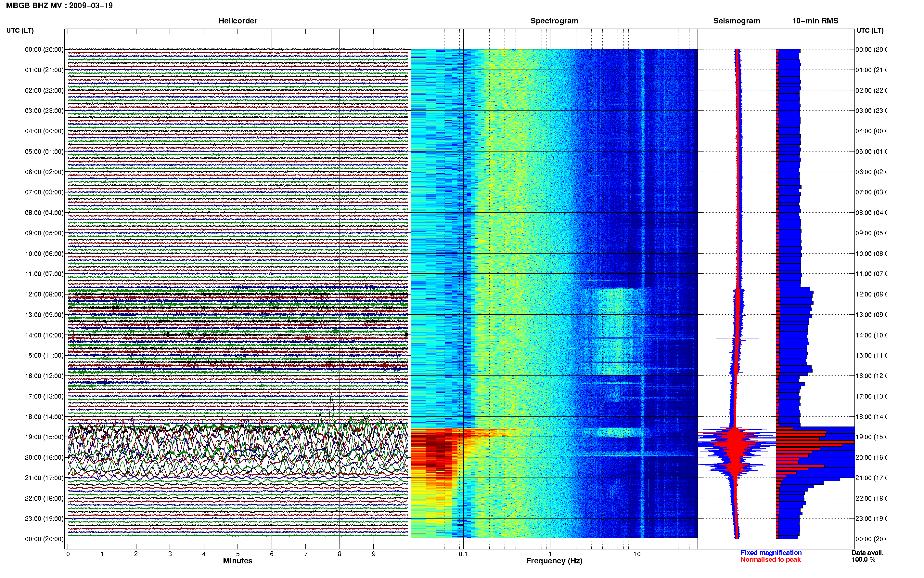Select the '0' tick on the Minutes axis
Screen dimensions: 924x578
68,554
